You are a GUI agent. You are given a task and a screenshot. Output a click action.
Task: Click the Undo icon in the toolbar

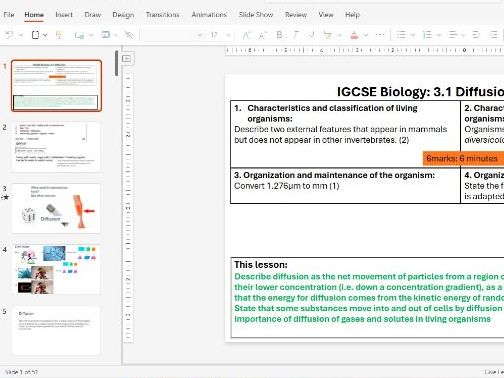(9, 35)
